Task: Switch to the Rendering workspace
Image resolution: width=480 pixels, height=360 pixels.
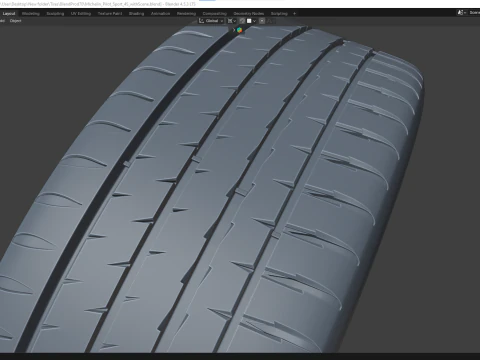Action: click(x=186, y=14)
